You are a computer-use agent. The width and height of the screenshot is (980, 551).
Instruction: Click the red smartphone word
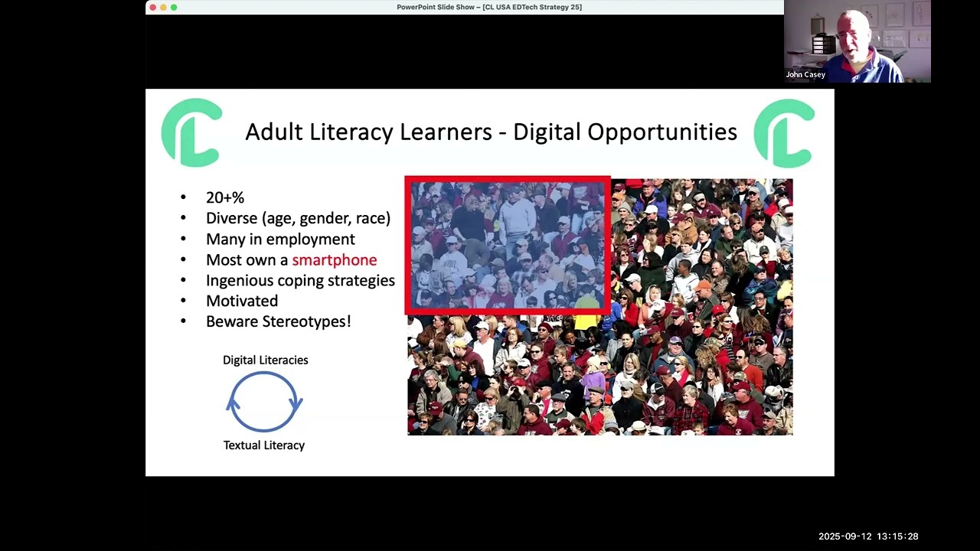(x=335, y=259)
